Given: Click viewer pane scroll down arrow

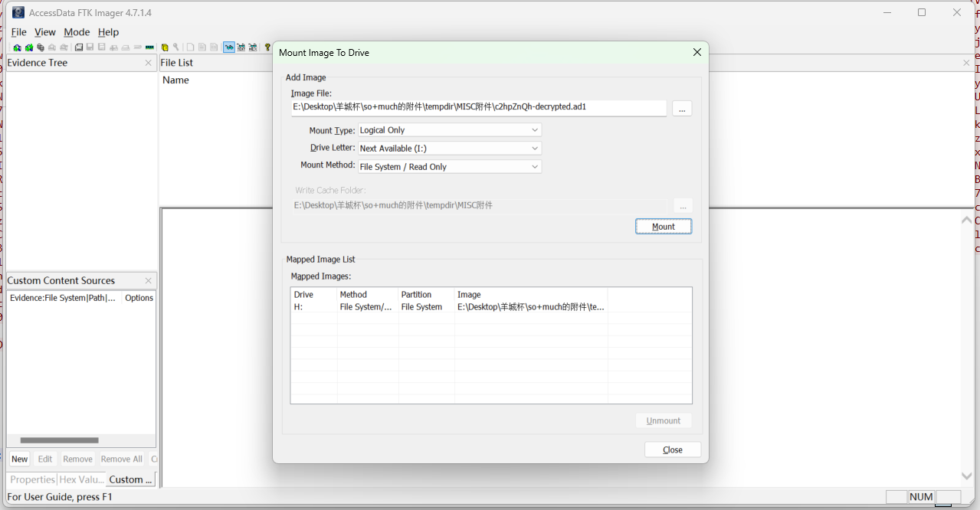Looking at the screenshot, I should click(967, 476).
